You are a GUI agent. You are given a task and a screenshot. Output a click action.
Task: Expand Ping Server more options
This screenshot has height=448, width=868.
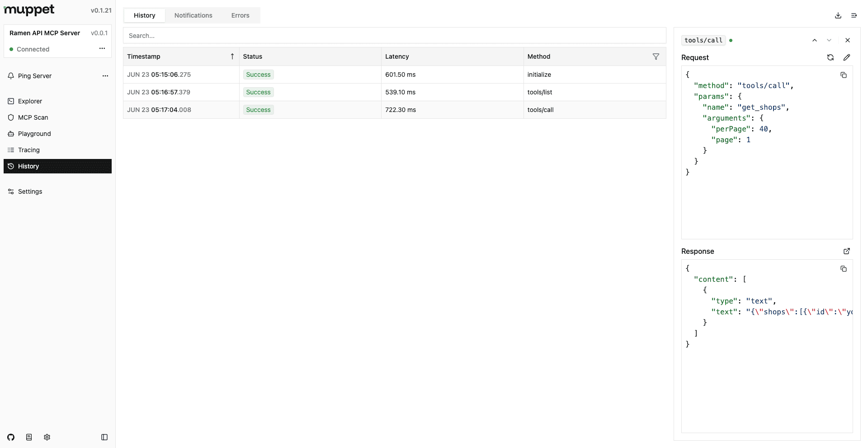[105, 76]
